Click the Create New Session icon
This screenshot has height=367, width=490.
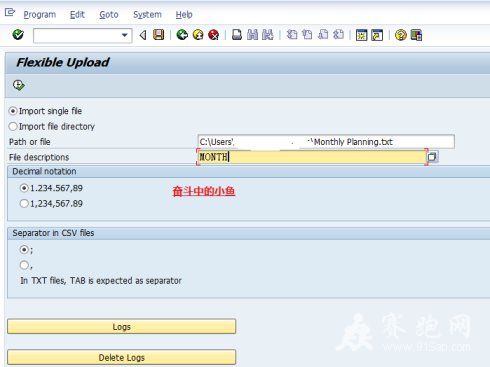point(361,35)
